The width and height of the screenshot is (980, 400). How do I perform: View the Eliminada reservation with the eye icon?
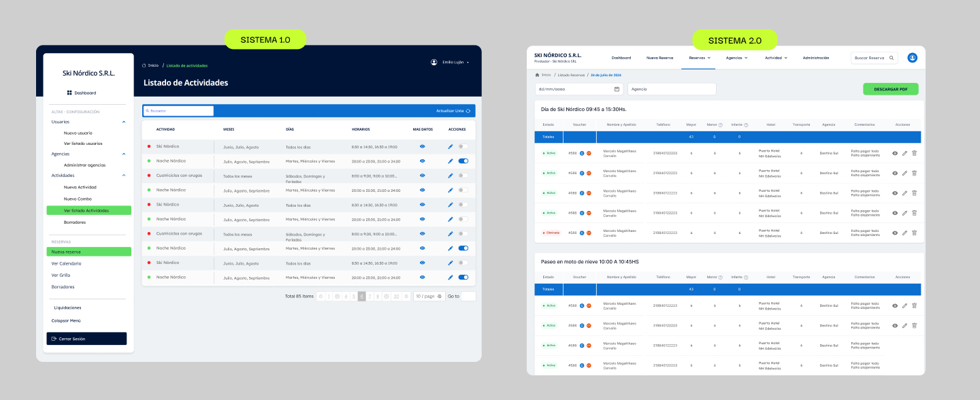(895, 233)
